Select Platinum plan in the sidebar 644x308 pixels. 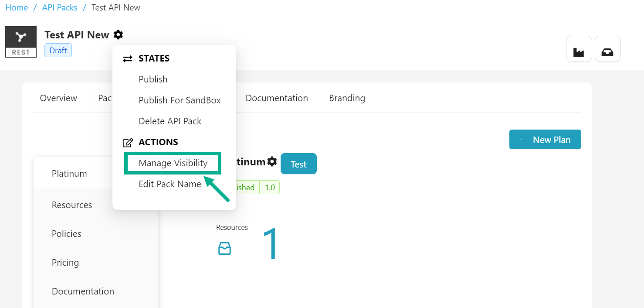click(69, 174)
